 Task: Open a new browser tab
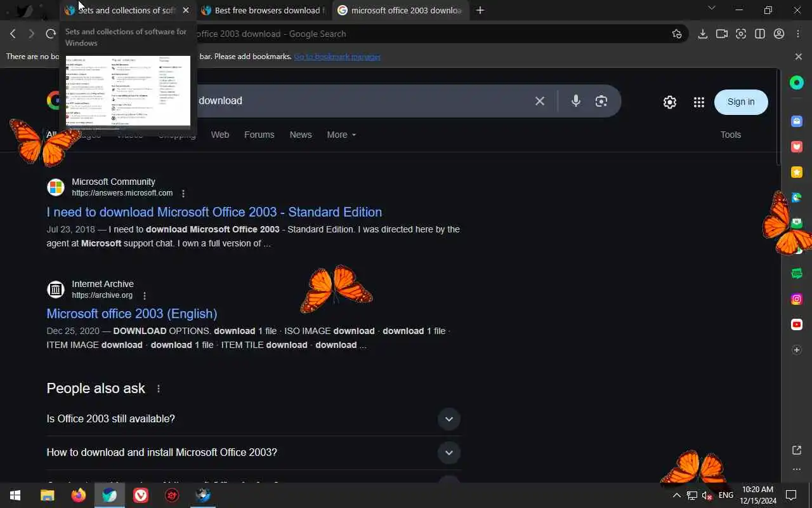480,10
